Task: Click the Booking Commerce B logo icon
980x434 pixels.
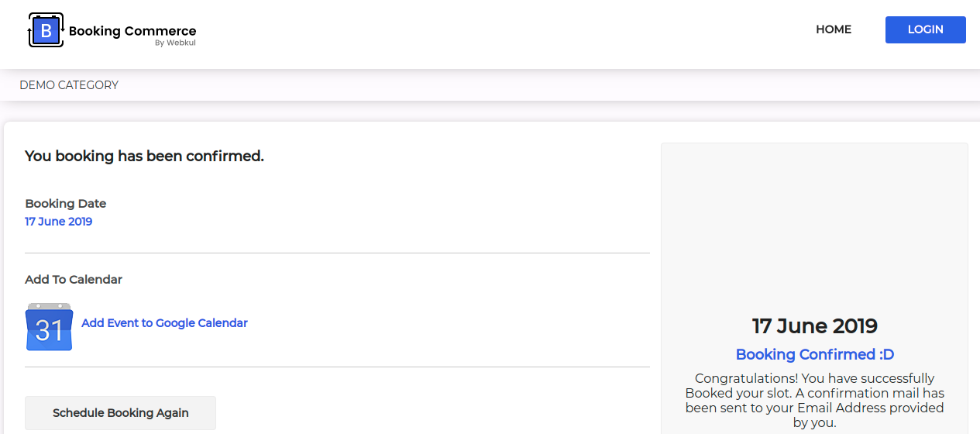Action: (x=46, y=30)
